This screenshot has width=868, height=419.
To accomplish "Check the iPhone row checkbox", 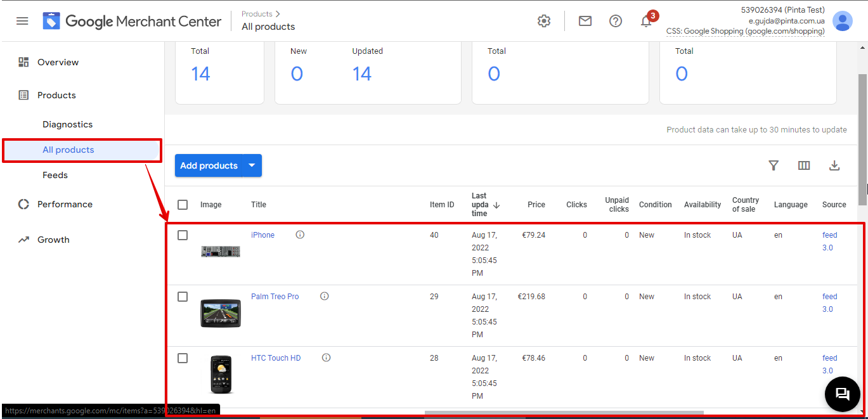I will [x=183, y=235].
